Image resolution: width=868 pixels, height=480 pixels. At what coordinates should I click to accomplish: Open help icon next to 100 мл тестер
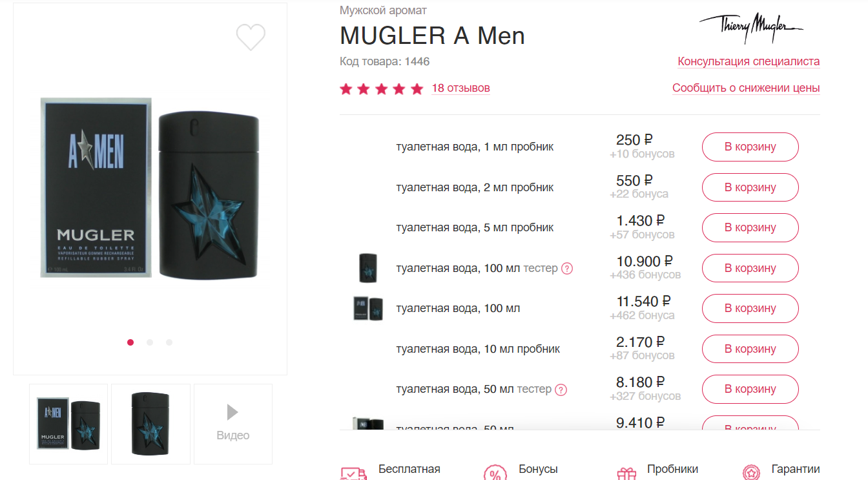567,268
